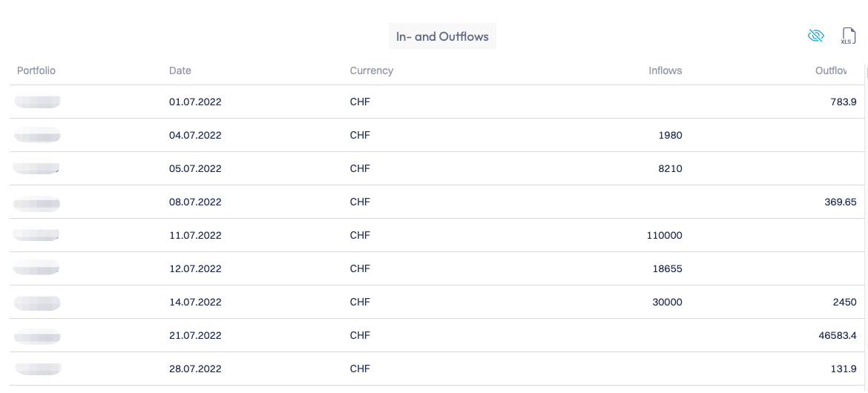
Task: Toggle the crossed-eye visibility icon
Action: (815, 36)
